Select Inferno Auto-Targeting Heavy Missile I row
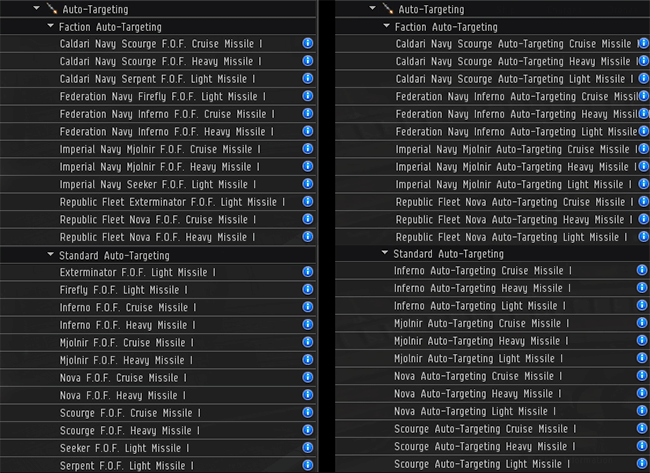Image resolution: width=650 pixels, height=473 pixels. pyautogui.click(x=492, y=288)
